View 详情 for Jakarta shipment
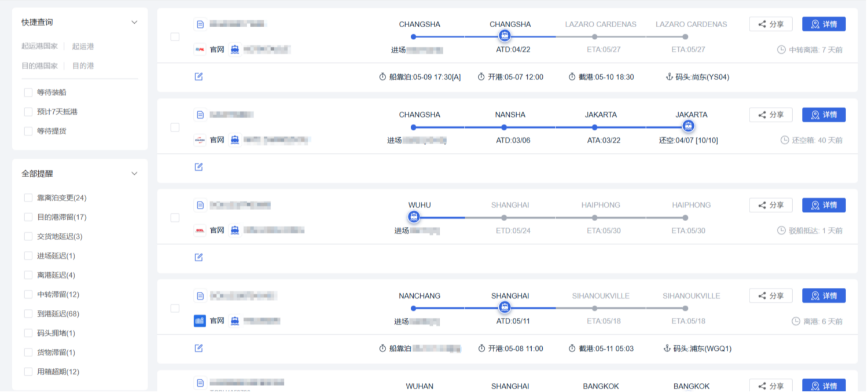This screenshot has width=868, height=392. click(x=823, y=115)
